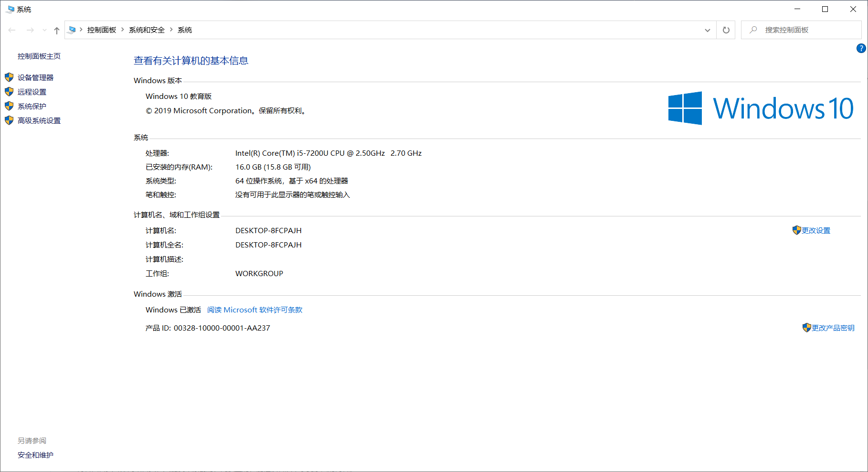The width and height of the screenshot is (868, 472).
Task: Open Device Manager shield icon
Action: [x=9, y=77]
